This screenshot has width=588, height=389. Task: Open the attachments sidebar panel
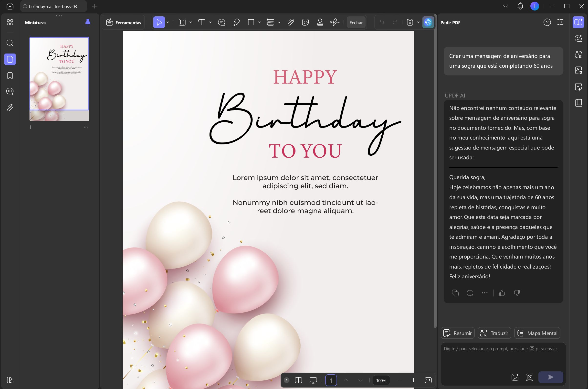[x=10, y=108]
